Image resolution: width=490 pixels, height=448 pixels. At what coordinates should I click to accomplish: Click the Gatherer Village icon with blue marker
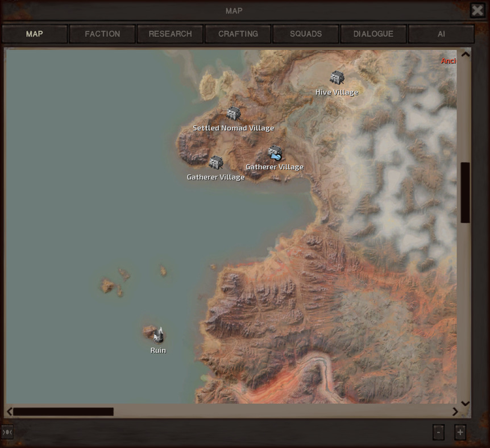[x=275, y=152]
